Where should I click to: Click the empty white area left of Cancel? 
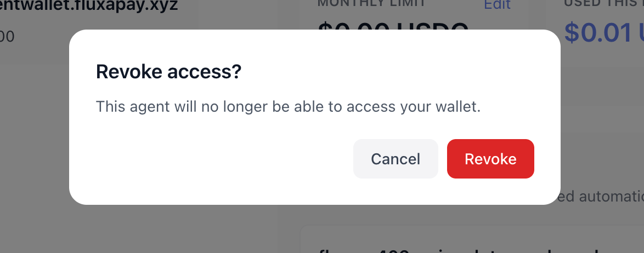point(219,159)
